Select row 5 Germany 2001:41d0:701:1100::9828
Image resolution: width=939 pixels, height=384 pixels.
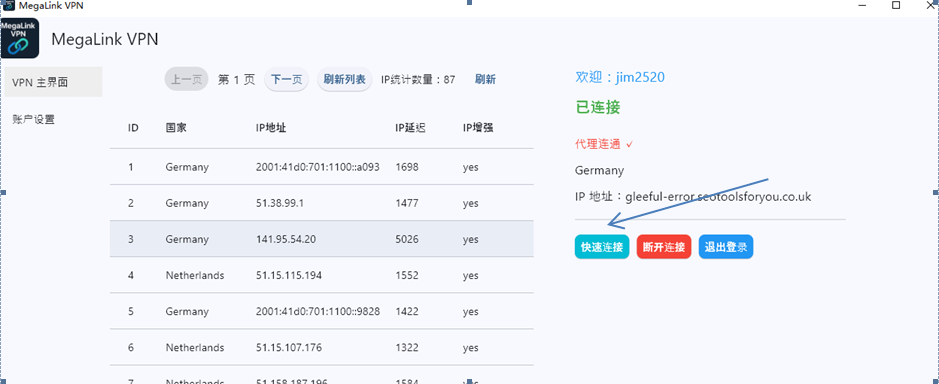pyautogui.click(x=322, y=312)
